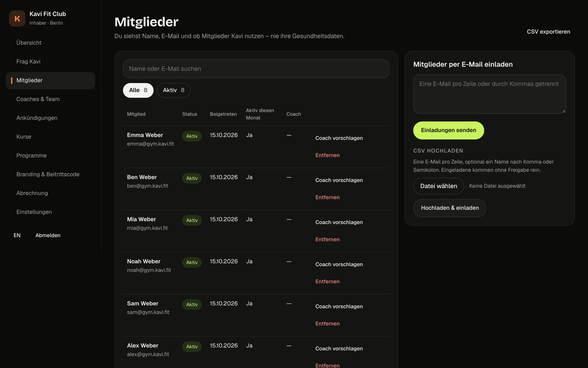Click Einladungen senden button

tap(448, 130)
